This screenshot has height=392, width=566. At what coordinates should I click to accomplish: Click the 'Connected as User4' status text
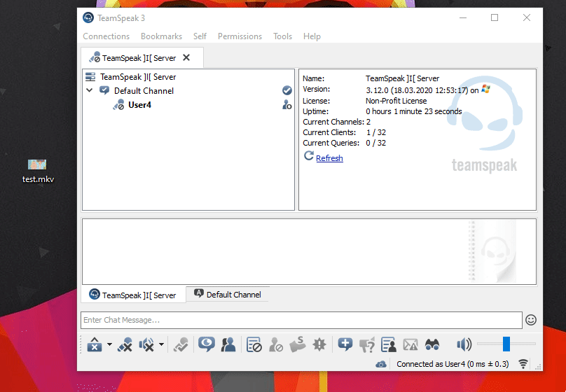click(x=453, y=364)
